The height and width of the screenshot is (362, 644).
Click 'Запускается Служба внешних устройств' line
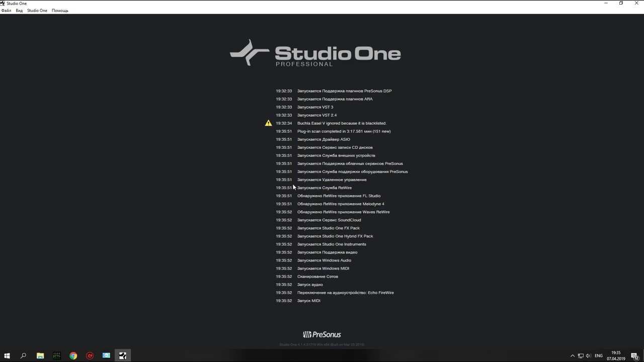(x=336, y=155)
